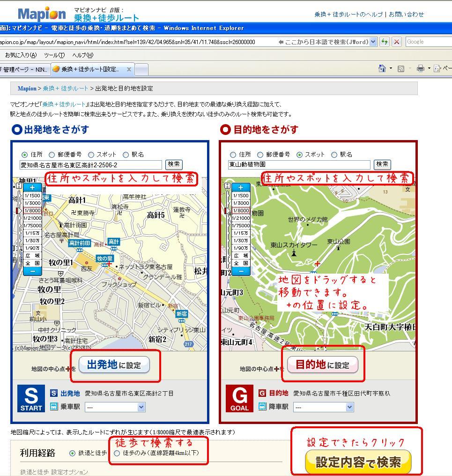This screenshot has width=452, height=476.
Task: Open the 乗車駅 station dropdown
Action: click(115, 407)
